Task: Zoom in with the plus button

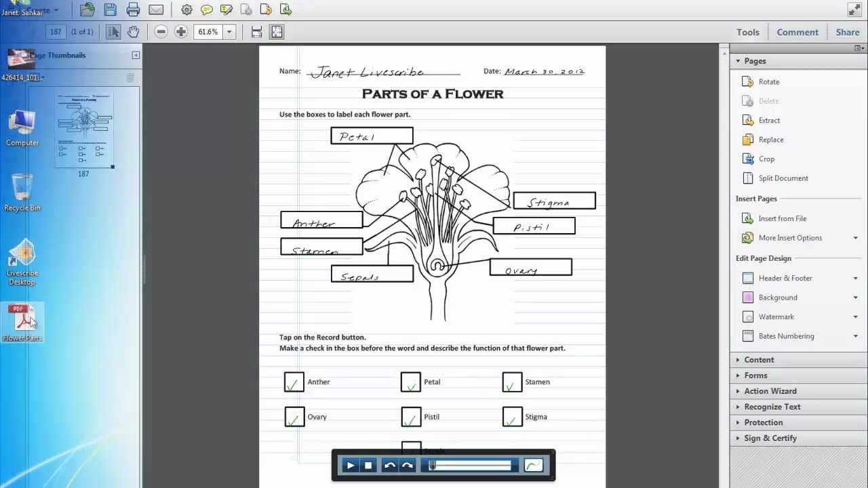Action: (x=181, y=32)
